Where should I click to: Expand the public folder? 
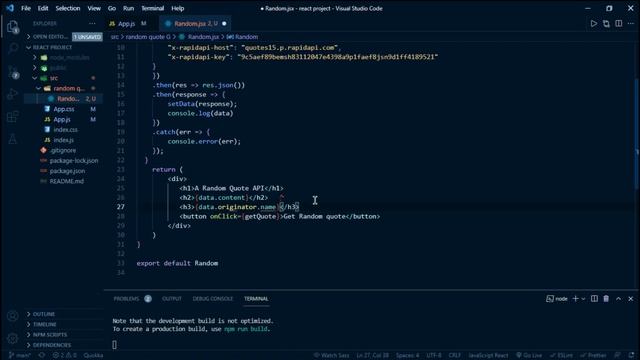63,68
